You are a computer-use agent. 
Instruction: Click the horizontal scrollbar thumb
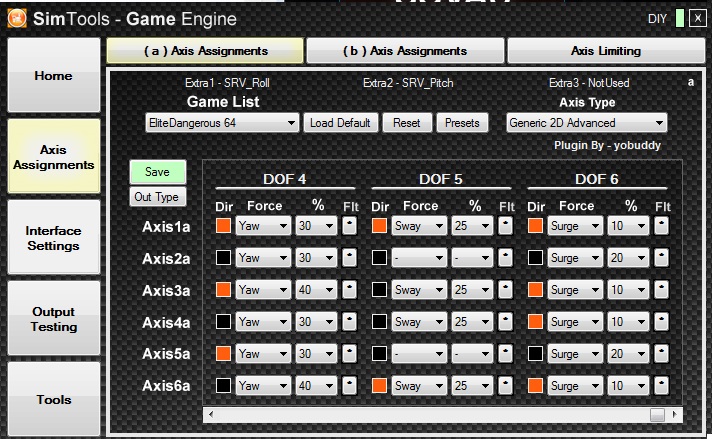(657, 414)
